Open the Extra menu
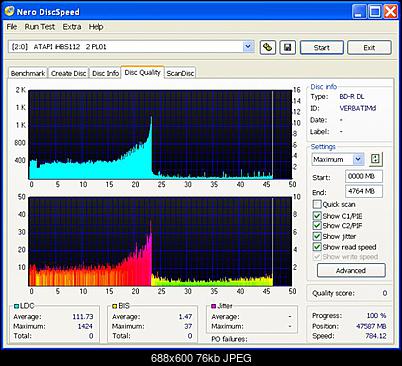Viewport: 402px width, 366px height. coord(72,27)
